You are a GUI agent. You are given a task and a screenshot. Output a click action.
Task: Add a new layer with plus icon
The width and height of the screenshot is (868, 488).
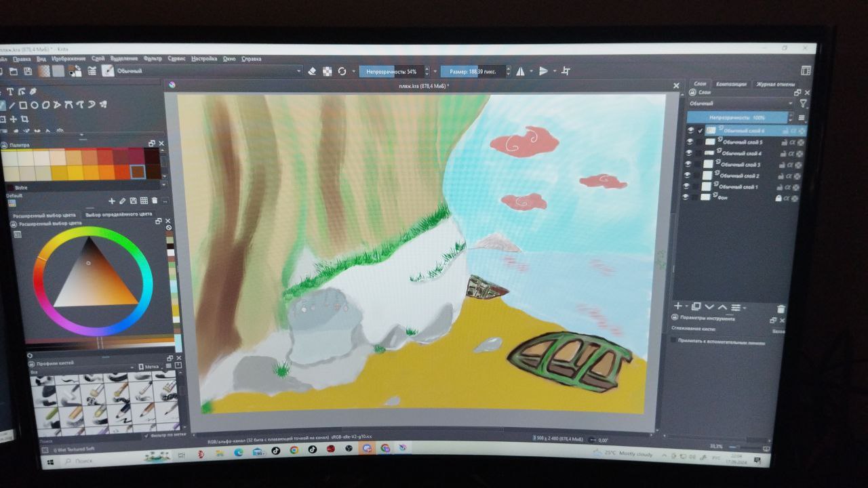[677, 307]
